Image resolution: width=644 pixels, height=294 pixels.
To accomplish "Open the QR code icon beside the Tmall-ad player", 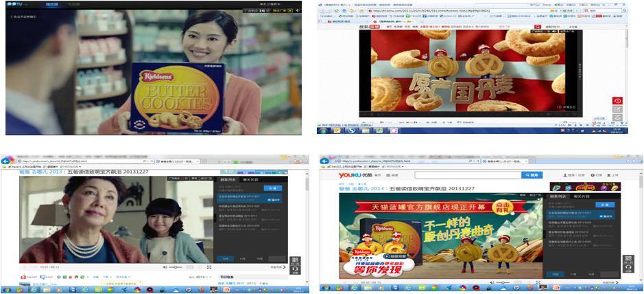I will click(627, 259).
